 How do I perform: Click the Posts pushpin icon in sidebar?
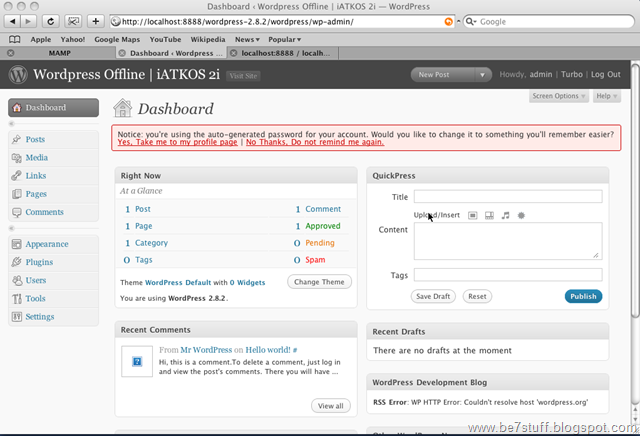(x=16, y=140)
